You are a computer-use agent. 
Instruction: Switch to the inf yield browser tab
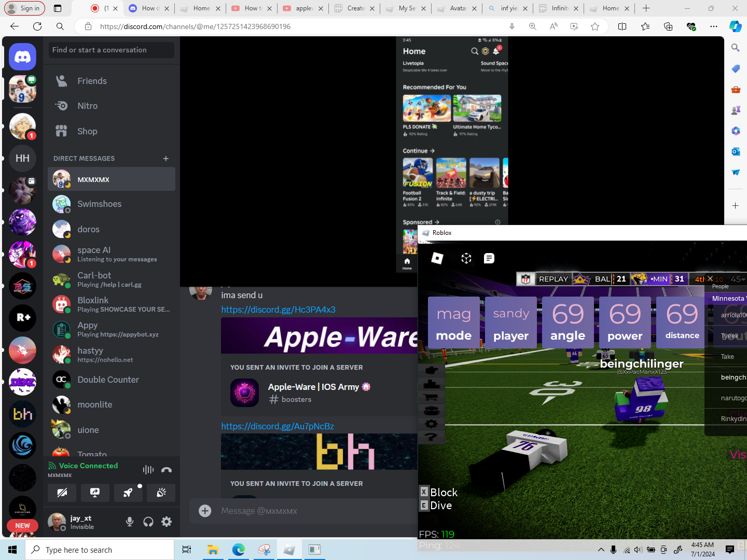tap(508, 8)
